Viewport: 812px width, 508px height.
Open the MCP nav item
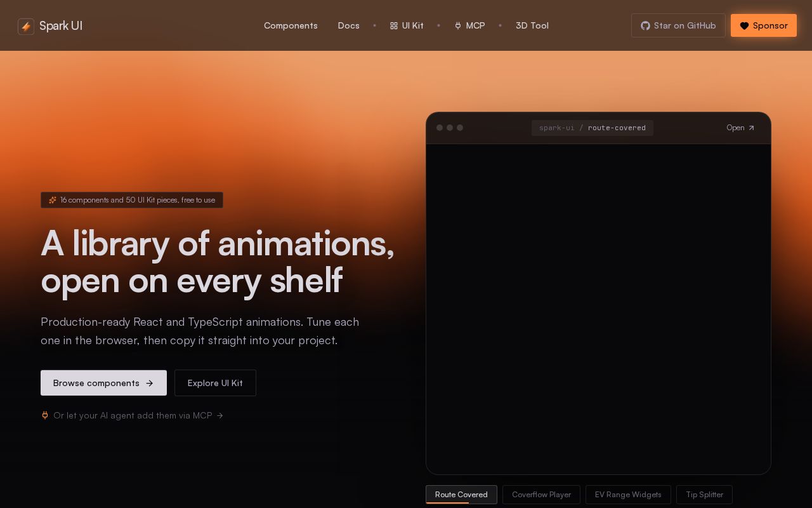470,25
